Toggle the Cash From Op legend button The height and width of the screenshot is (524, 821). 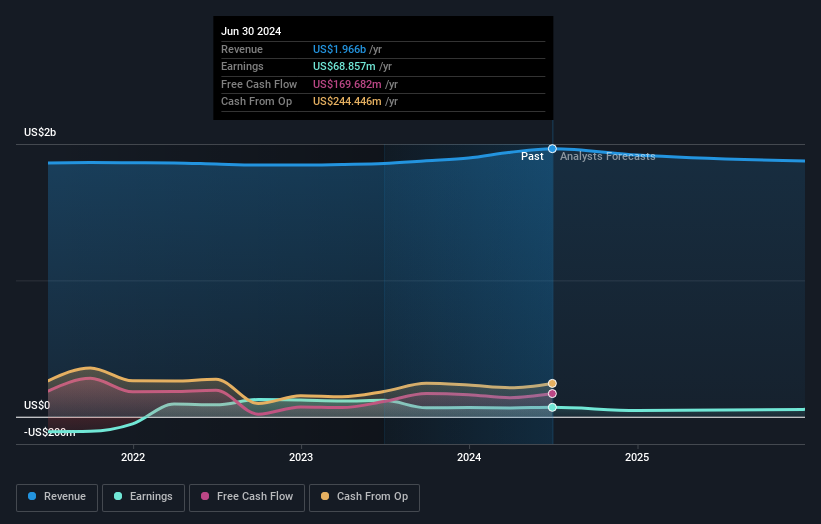pos(364,497)
